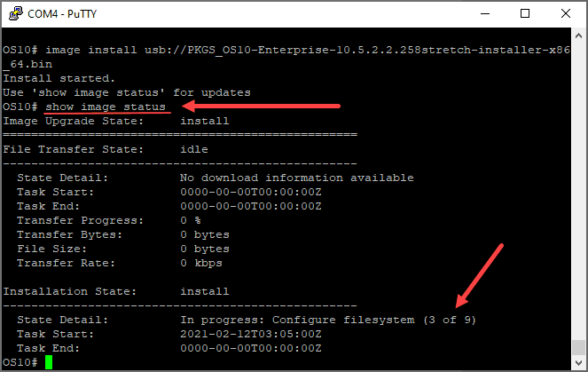Click the 'idle' transfer state value
Image resolution: width=588 pixels, height=372 pixels.
click(194, 149)
